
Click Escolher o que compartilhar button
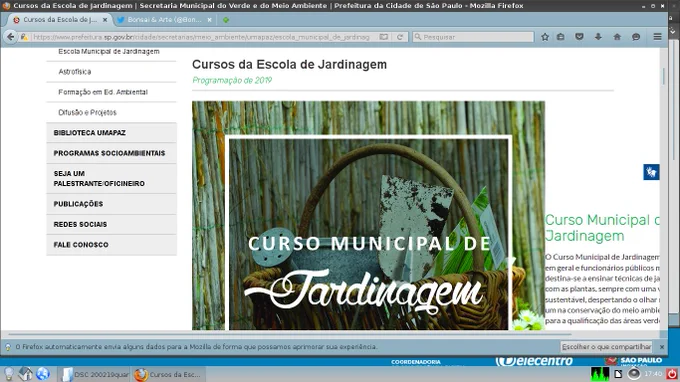606,347
